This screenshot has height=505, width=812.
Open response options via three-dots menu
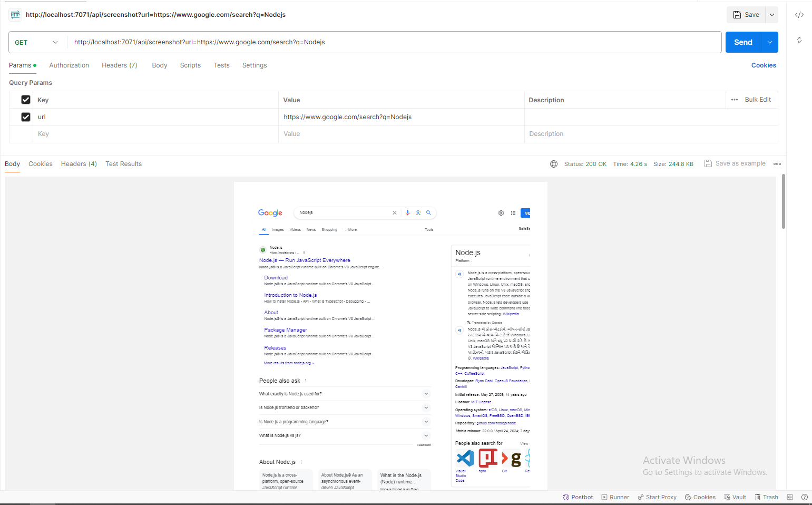tap(777, 163)
